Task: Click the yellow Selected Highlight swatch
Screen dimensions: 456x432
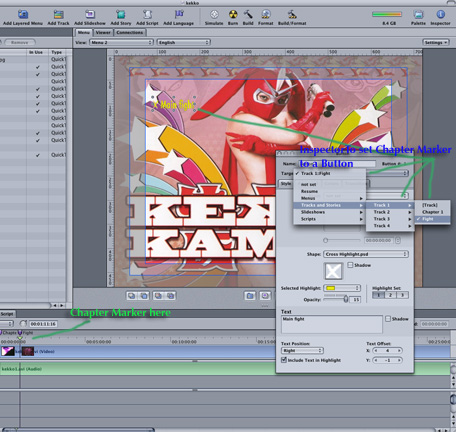Action: [x=331, y=288]
